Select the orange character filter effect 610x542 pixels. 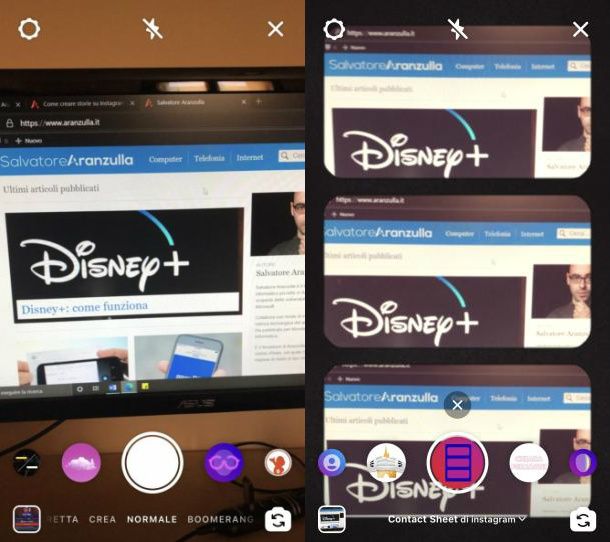point(278,462)
